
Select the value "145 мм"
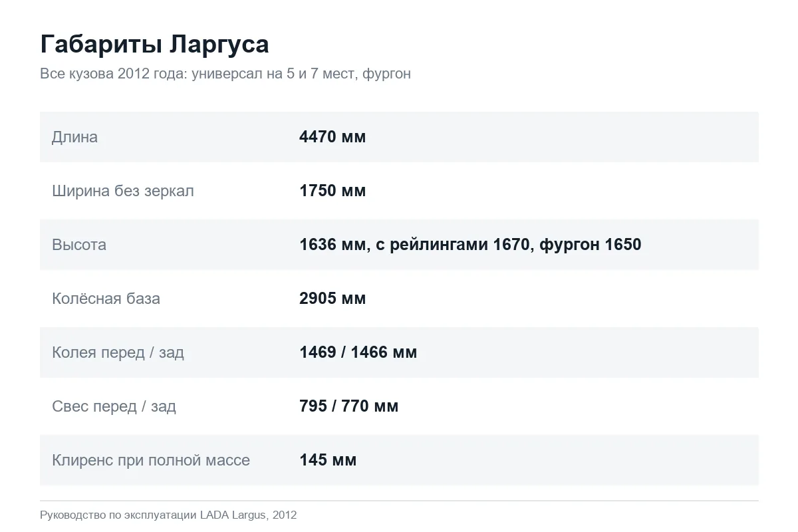pyautogui.click(x=328, y=460)
